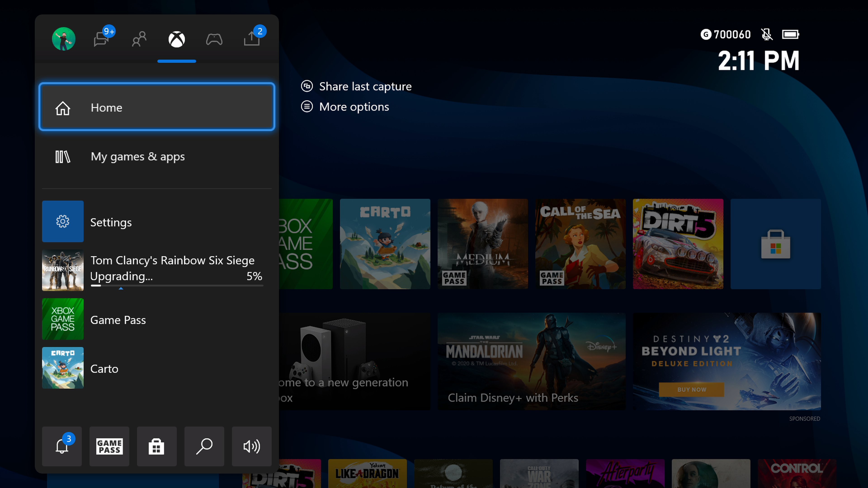868x488 pixels.
Task: Click BUY NOW on Destiny 2 ad
Action: 691,390
